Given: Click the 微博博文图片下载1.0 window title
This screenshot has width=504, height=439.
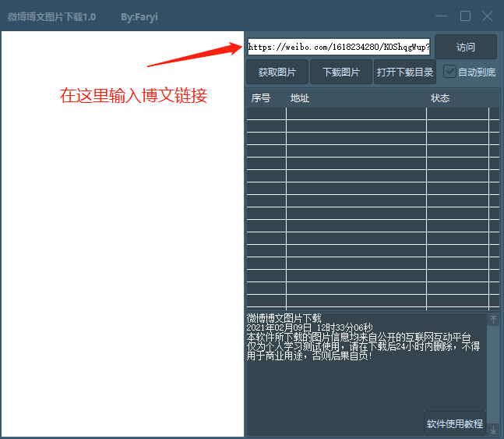Looking at the screenshot, I should (x=51, y=16).
